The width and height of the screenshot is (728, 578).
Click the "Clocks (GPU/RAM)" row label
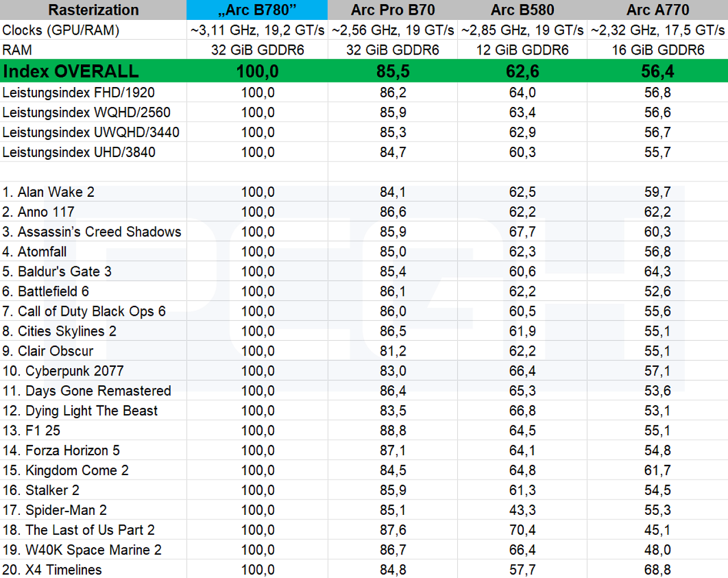61,30
